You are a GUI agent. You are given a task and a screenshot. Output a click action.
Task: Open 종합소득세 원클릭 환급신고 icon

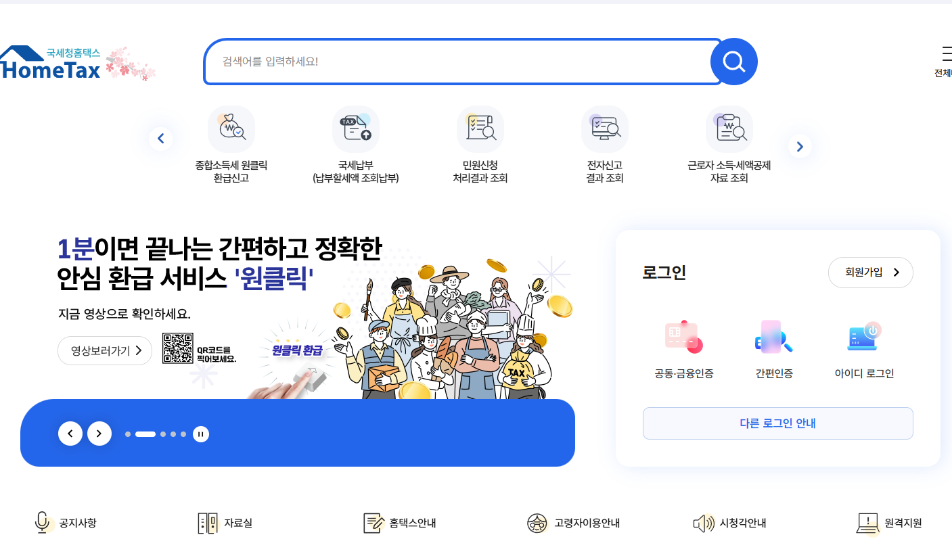pyautogui.click(x=231, y=129)
